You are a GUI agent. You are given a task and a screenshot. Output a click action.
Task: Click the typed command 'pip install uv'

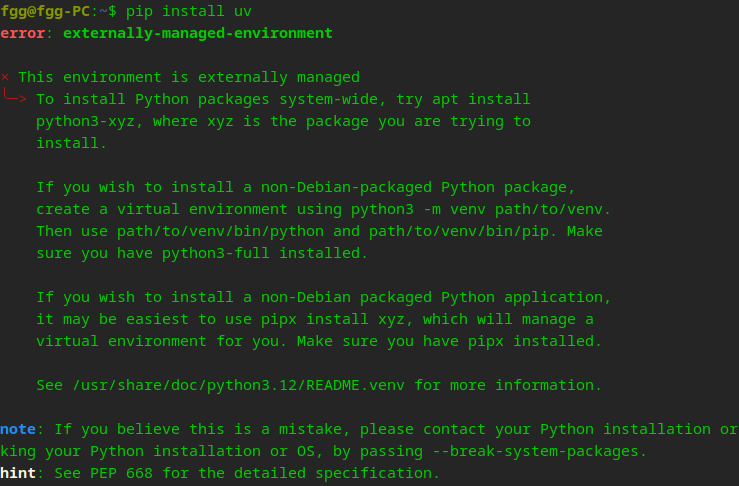pos(189,11)
